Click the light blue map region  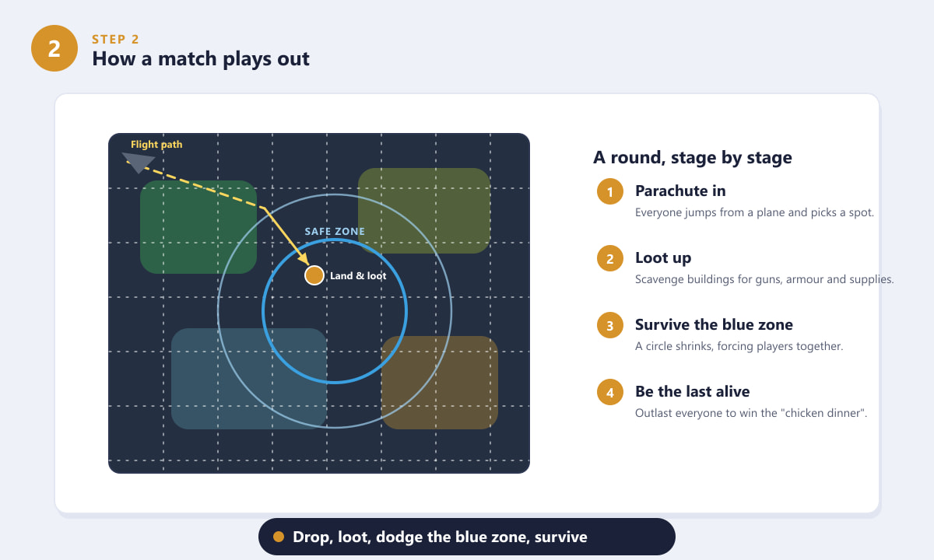click(x=249, y=379)
